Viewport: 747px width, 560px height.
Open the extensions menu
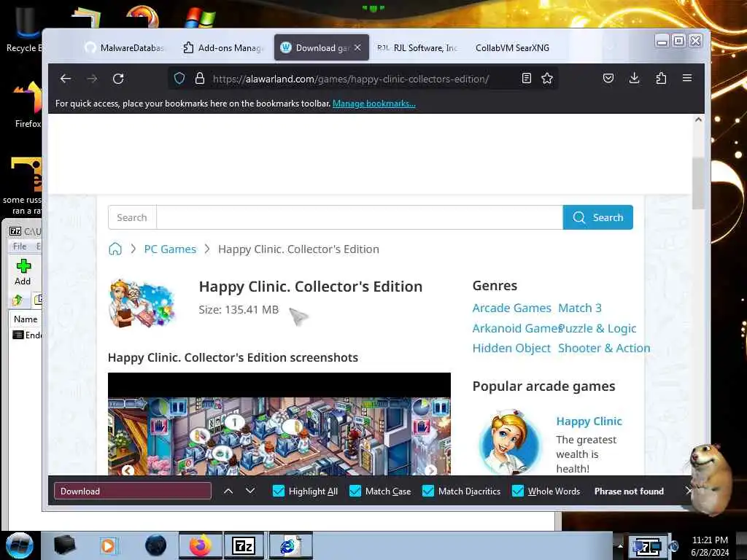click(661, 78)
